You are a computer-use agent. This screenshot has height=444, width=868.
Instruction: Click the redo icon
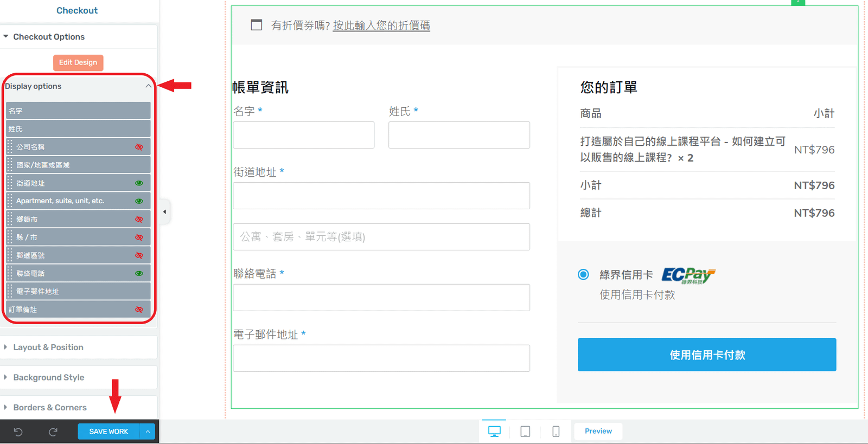53,432
